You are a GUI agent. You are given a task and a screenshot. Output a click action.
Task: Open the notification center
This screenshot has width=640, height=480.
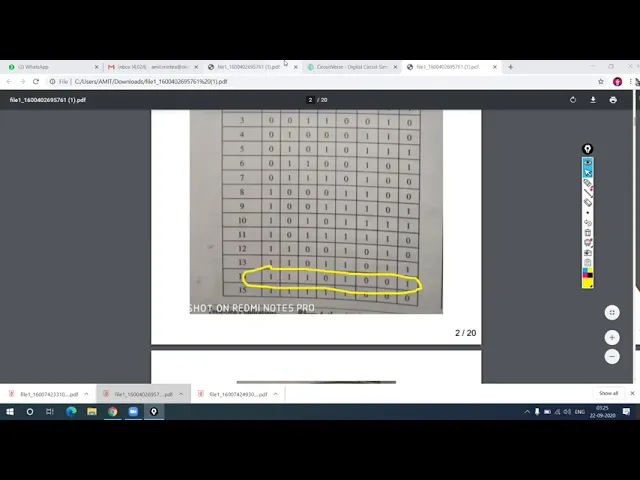pyautogui.click(x=626, y=412)
